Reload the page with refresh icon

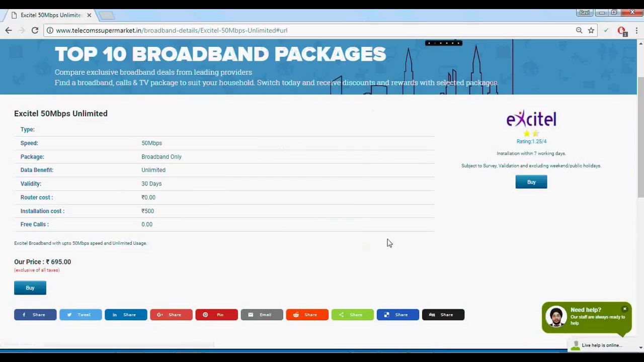coord(35,30)
